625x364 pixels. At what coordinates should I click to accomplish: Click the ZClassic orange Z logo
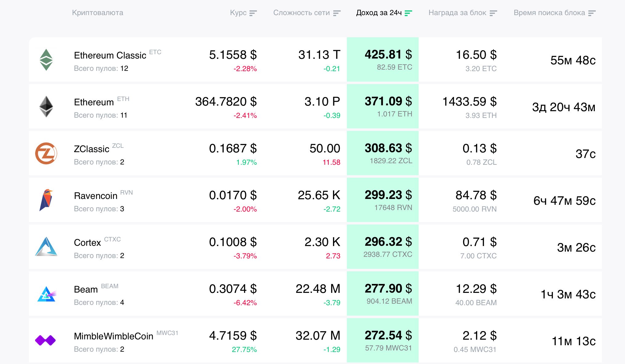[x=46, y=153]
